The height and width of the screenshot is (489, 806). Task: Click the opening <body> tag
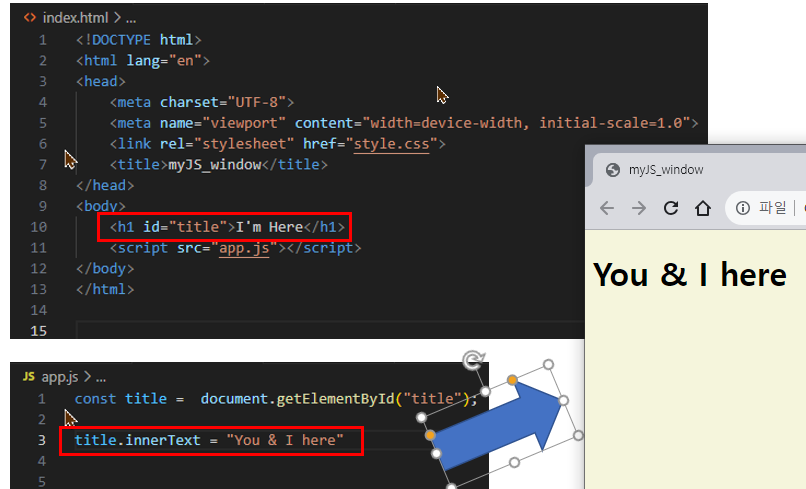(x=101, y=206)
